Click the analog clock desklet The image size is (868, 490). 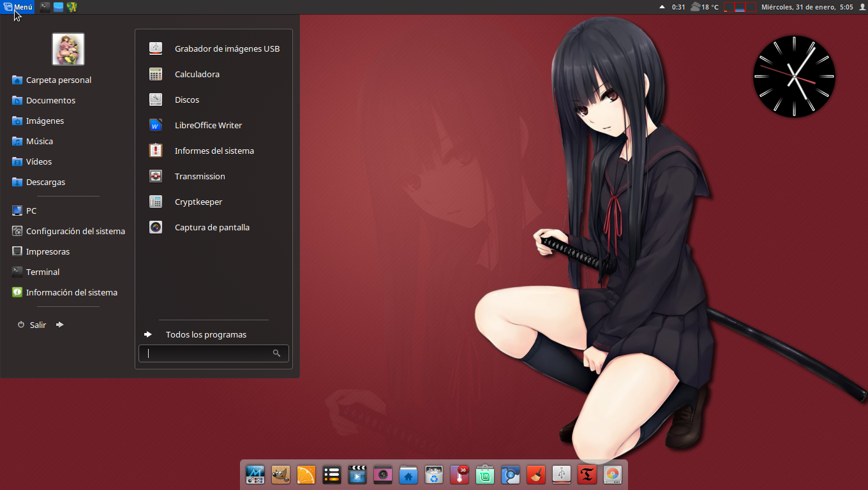pyautogui.click(x=795, y=76)
